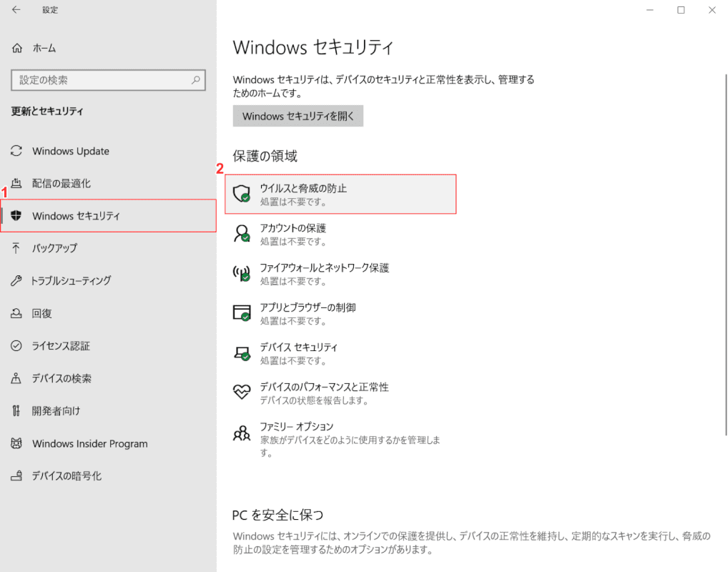Viewport: 728px width, 572px height.
Task: Click the Find my device icon
Action: 16,378
